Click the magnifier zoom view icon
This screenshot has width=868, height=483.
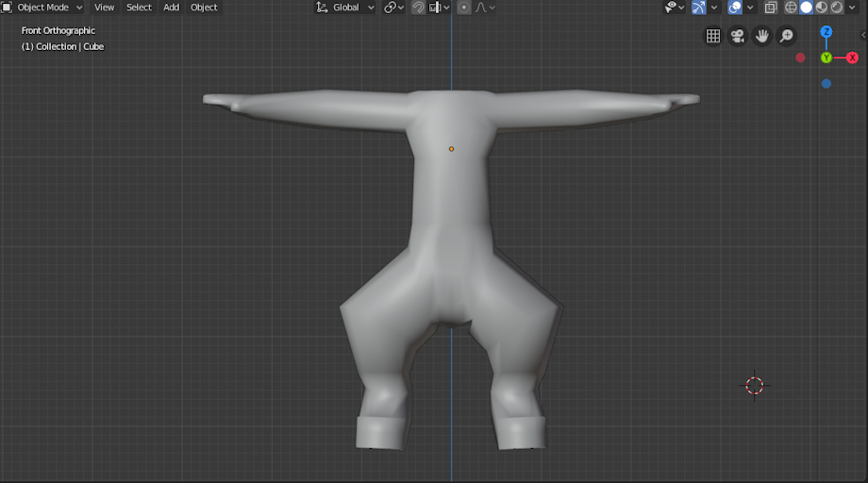(x=786, y=36)
